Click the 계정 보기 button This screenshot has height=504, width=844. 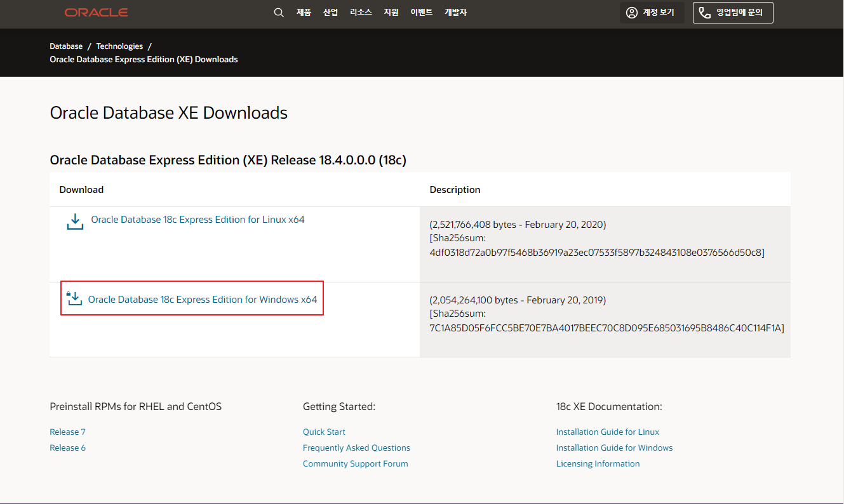coord(652,13)
